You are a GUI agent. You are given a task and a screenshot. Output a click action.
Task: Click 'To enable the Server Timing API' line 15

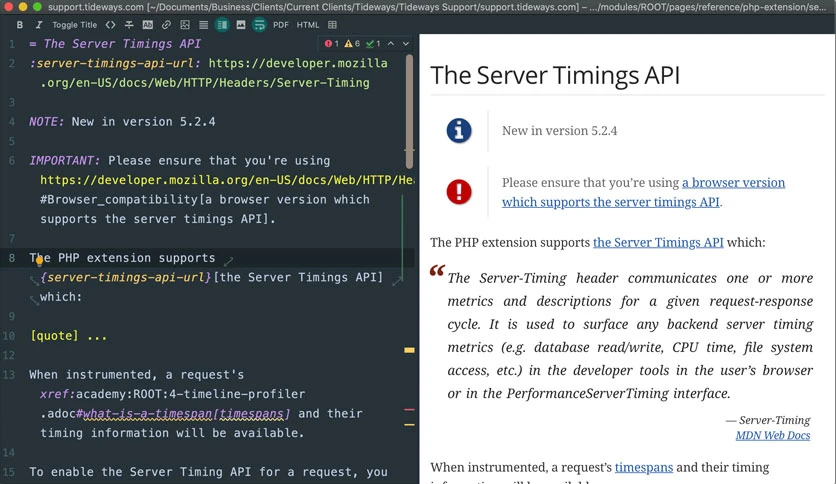click(208, 472)
